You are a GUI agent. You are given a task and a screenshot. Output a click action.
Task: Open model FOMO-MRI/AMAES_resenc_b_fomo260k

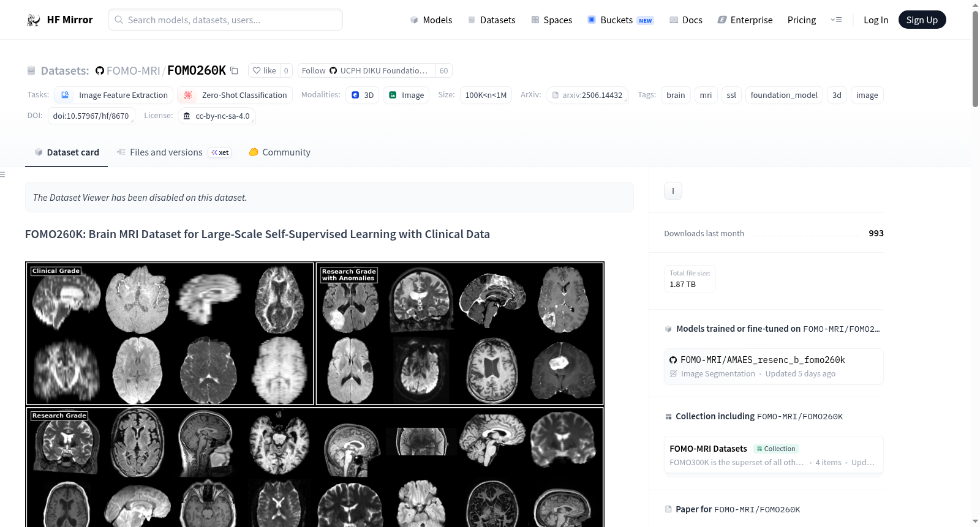(x=774, y=367)
